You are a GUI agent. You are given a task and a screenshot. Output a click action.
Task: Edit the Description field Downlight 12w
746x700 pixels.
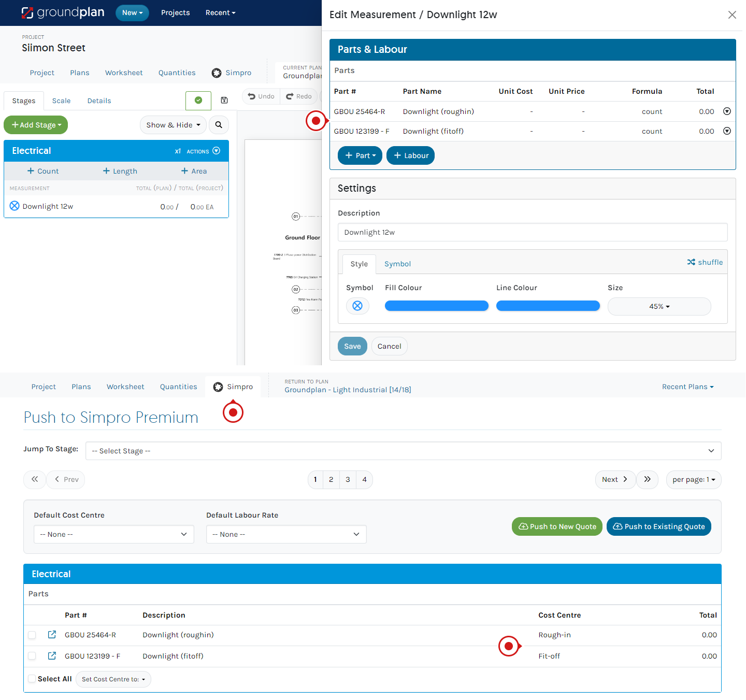tap(533, 232)
